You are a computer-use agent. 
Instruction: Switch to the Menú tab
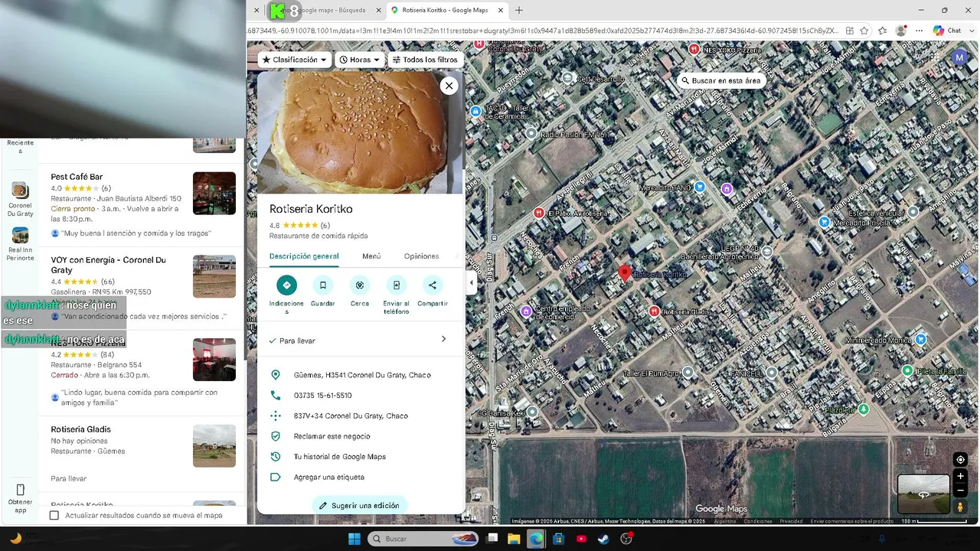click(371, 256)
